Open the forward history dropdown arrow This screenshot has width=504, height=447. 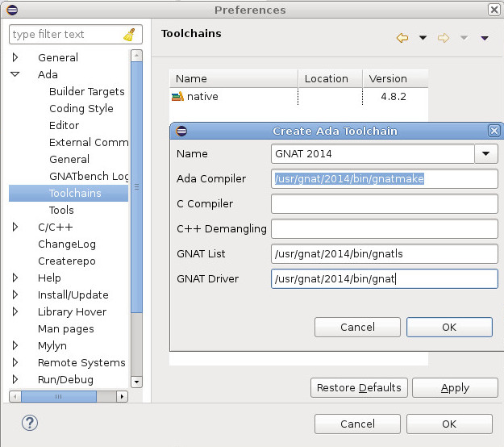coord(464,38)
